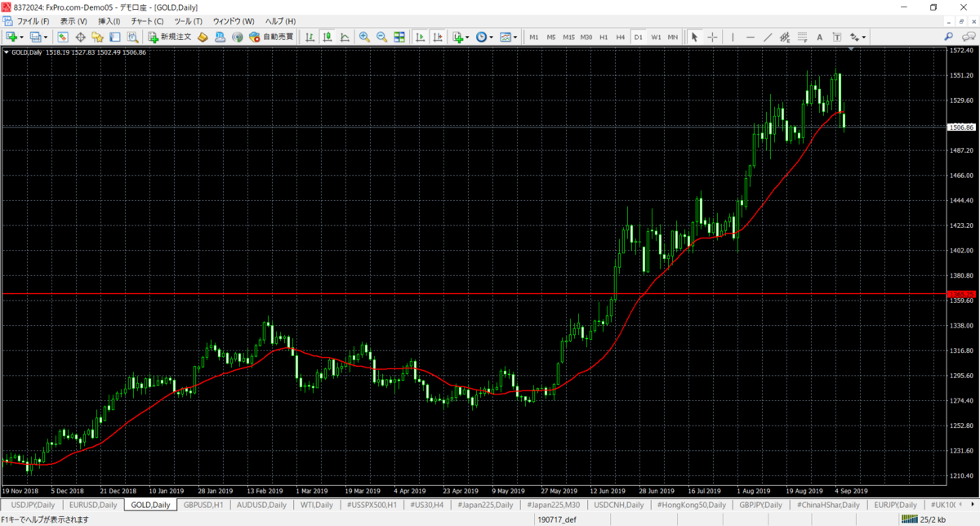Open the チャート (C) menu
This screenshot has height=526, width=980.
click(147, 20)
